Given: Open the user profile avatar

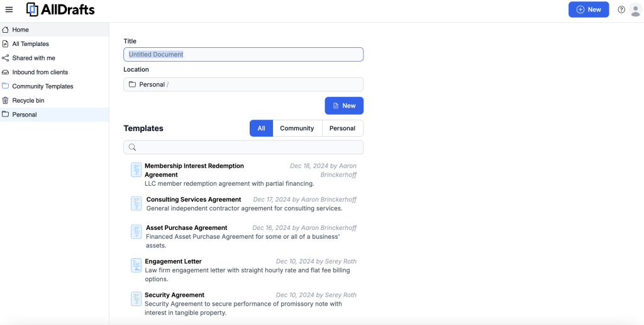Looking at the screenshot, I should click(x=635, y=9).
